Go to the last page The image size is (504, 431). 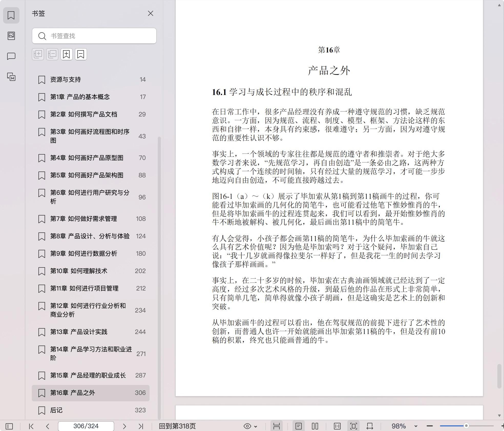(141, 426)
